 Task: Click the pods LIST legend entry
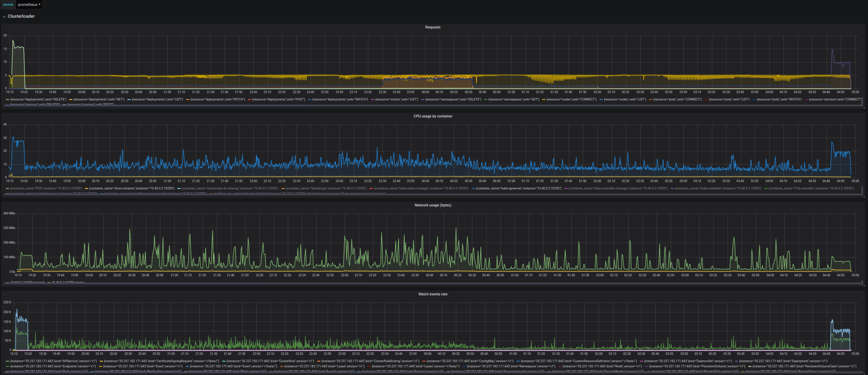729,99
